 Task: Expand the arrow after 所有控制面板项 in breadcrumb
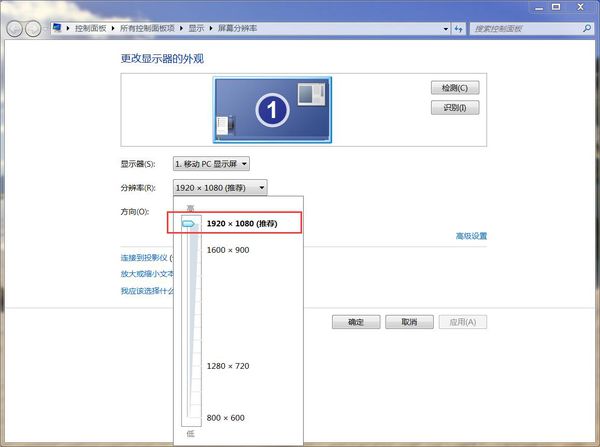tap(181, 28)
